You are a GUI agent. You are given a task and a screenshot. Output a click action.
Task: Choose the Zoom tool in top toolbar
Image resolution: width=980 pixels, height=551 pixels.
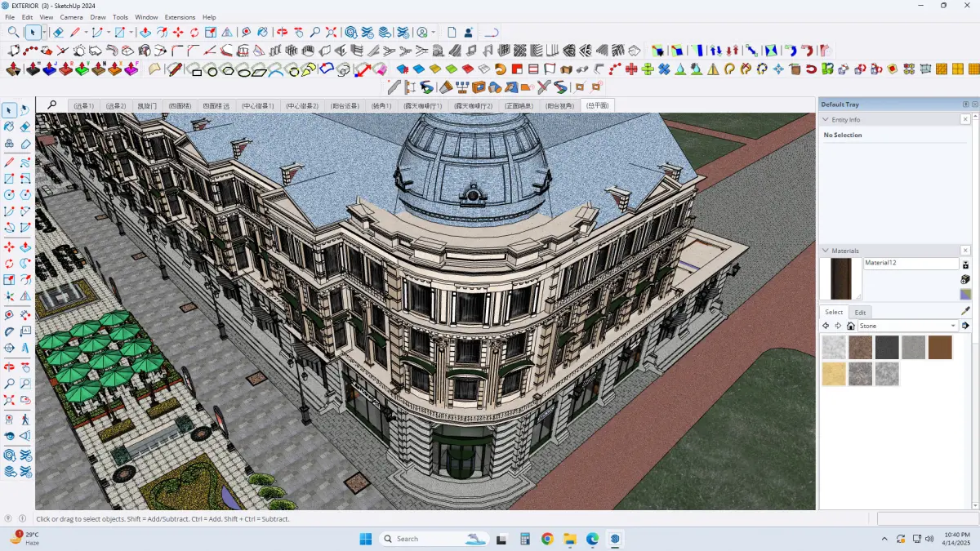314,33
